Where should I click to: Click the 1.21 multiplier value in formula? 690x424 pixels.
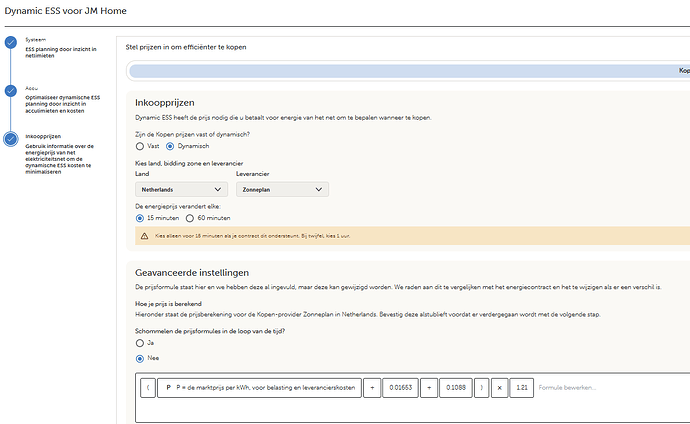click(522, 388)
